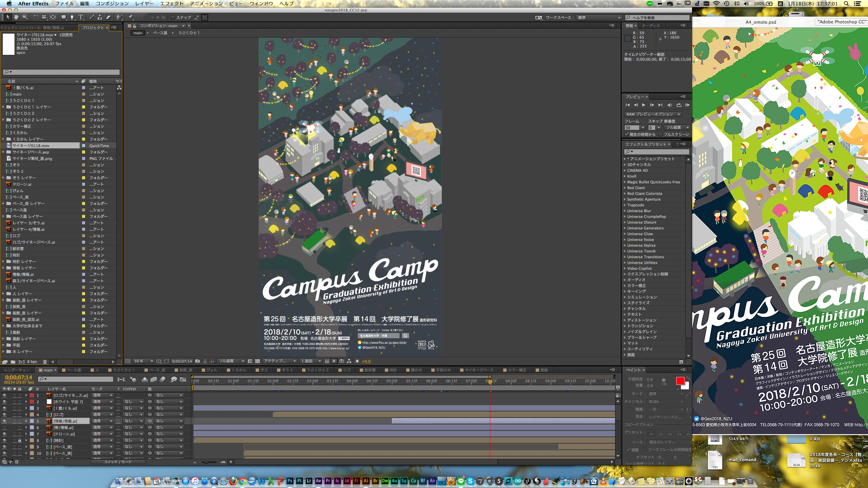This screenshot has width=868, height=488.
Task: Select the Eraser tool
Action: tap(108, 17)
